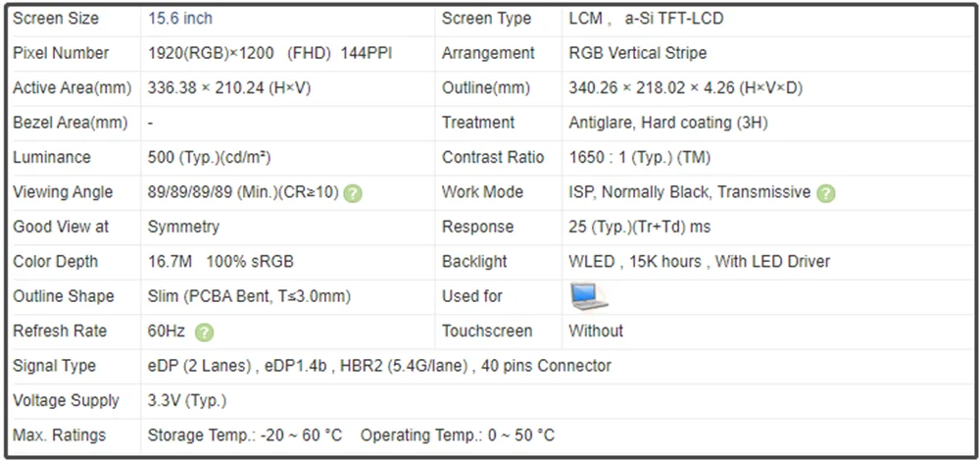Screen dimensions: 980x461
Task: Click the Luminance 500 cd/m² value
Action: (209, 158)
